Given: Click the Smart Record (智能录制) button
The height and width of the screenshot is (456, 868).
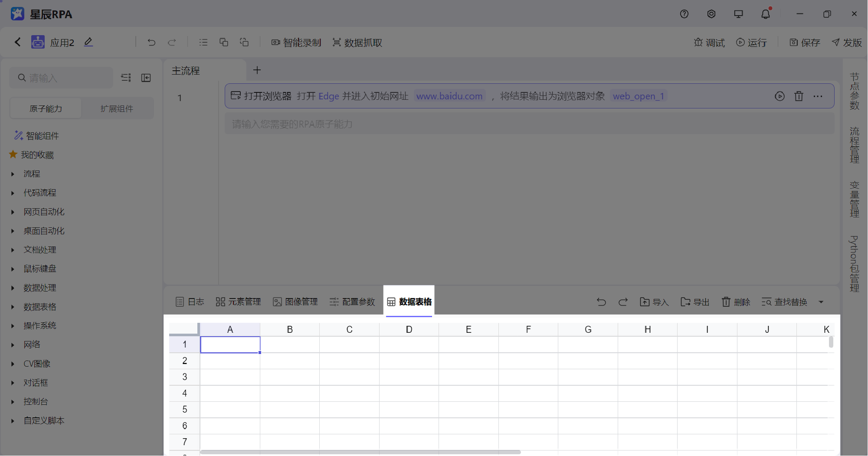Looking at the screenshot, I should [x=296, y=43].
